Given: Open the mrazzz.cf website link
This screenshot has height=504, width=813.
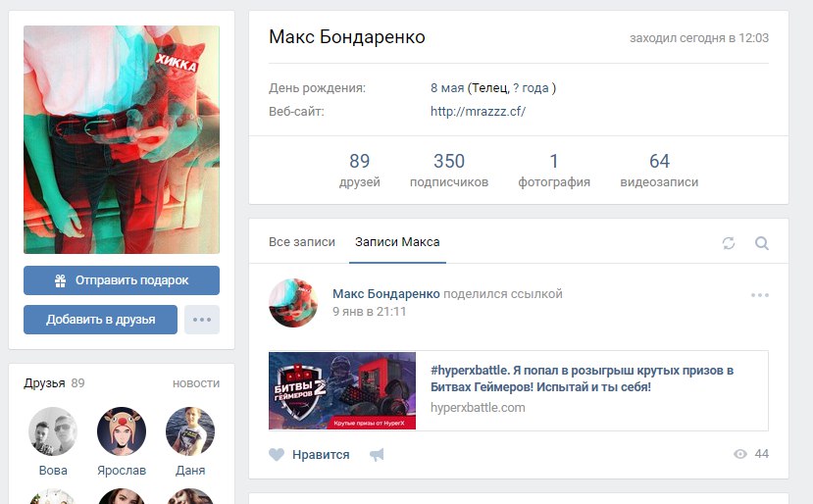Looking at the screenshot, I should click(x=478, y=112).
